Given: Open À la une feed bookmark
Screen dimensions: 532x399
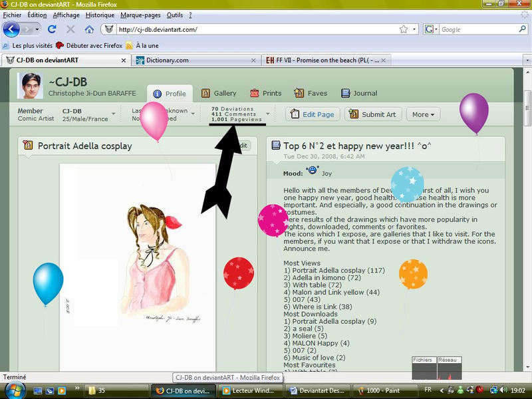Looking at the screenshot, I should tap(142, 45).
